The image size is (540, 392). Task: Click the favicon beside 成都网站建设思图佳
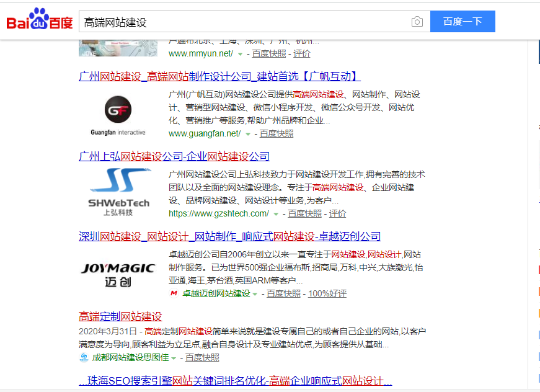(84, 357)
